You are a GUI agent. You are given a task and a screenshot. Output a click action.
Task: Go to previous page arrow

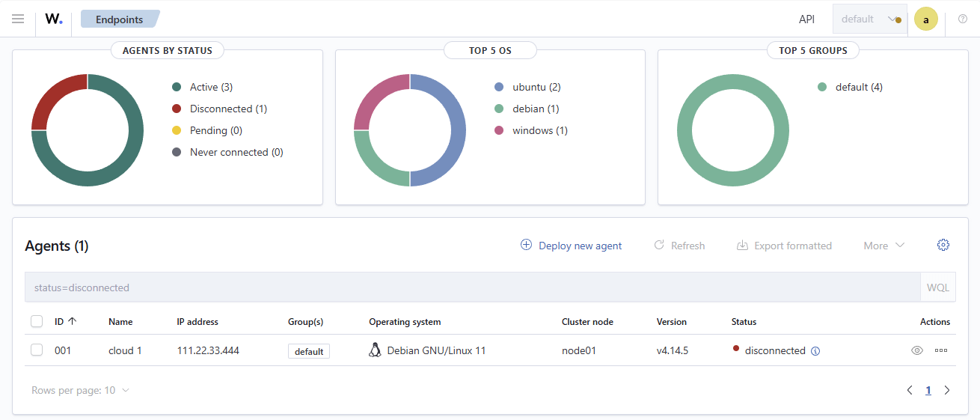tap(910, 390)
